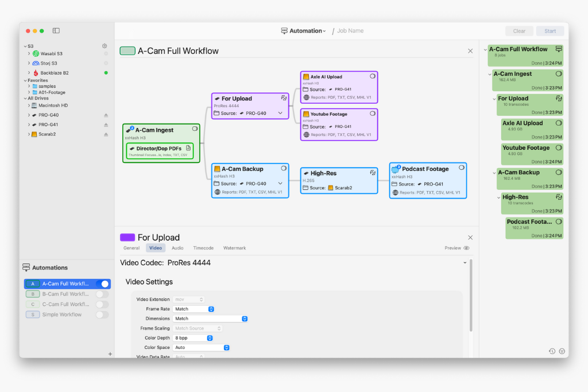588x392 pixels.
Task: Add a new automation with the plus icon
Action: 110,354
